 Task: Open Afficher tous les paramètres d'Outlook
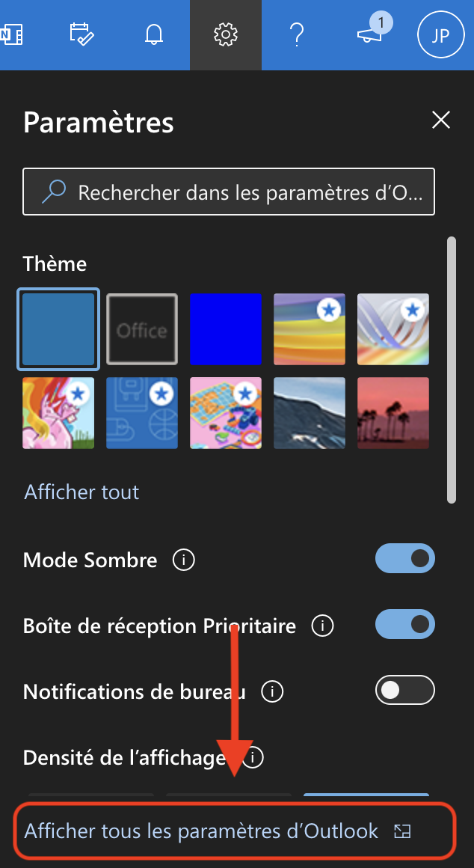click(x=202, y=831)
